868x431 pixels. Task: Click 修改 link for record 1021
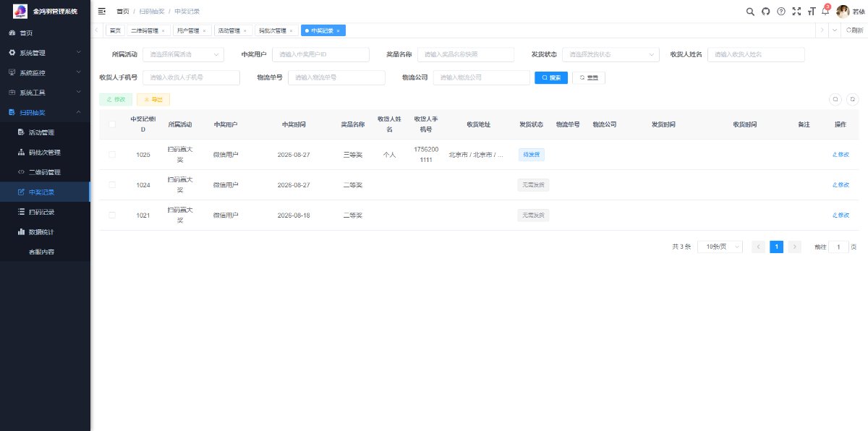coord(841,215)
